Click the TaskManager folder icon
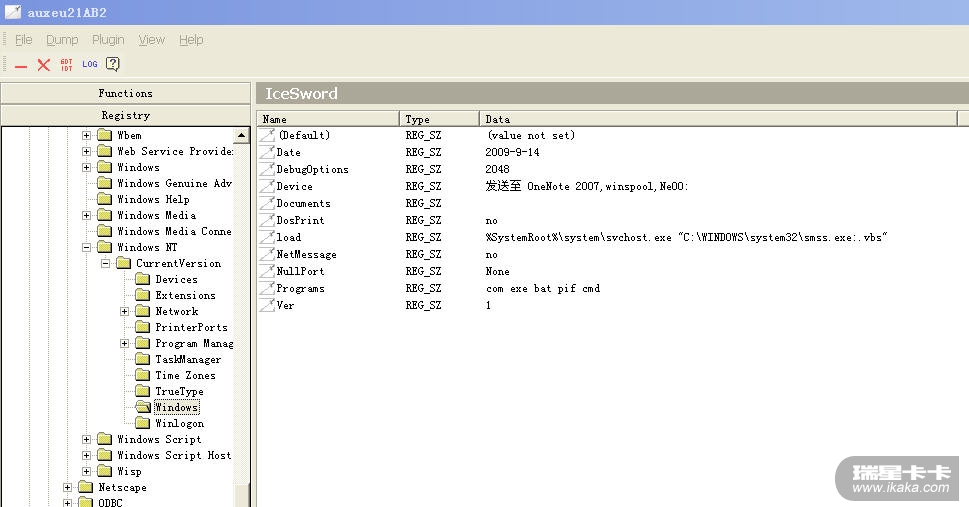The width and height of the screenshot is (969, 507). [143, 359]
